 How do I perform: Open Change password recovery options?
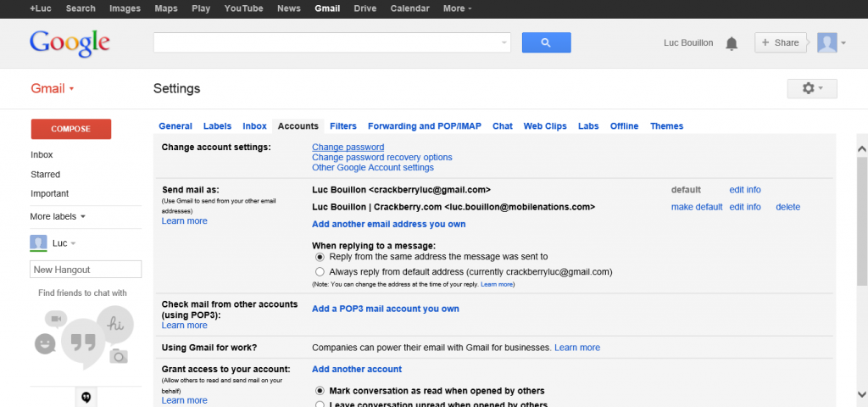382,157
